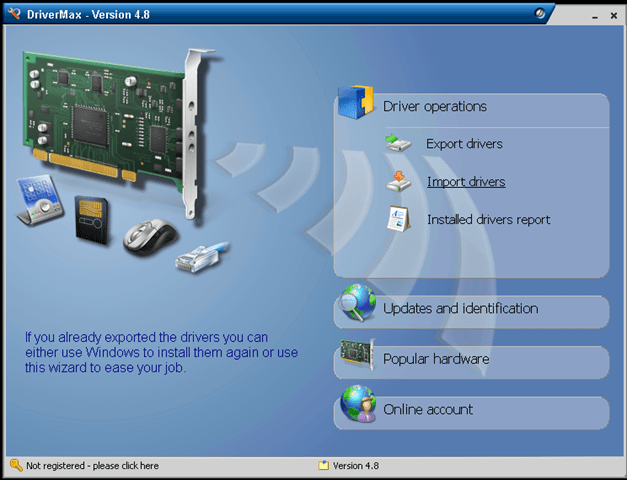627x480 pixels.
Task: Click the orange Import drivers icon
Action: [399, 182]
